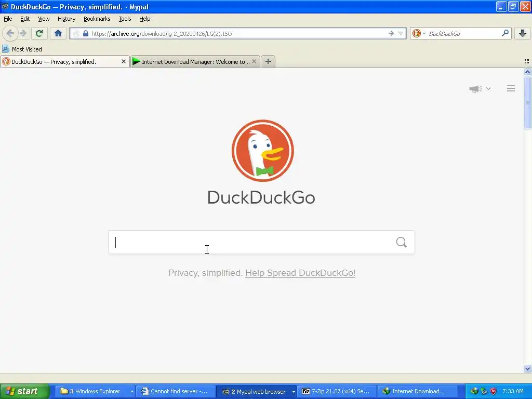
Task: Go forward with the forward arrow button
Action: [x=23, y=33]
